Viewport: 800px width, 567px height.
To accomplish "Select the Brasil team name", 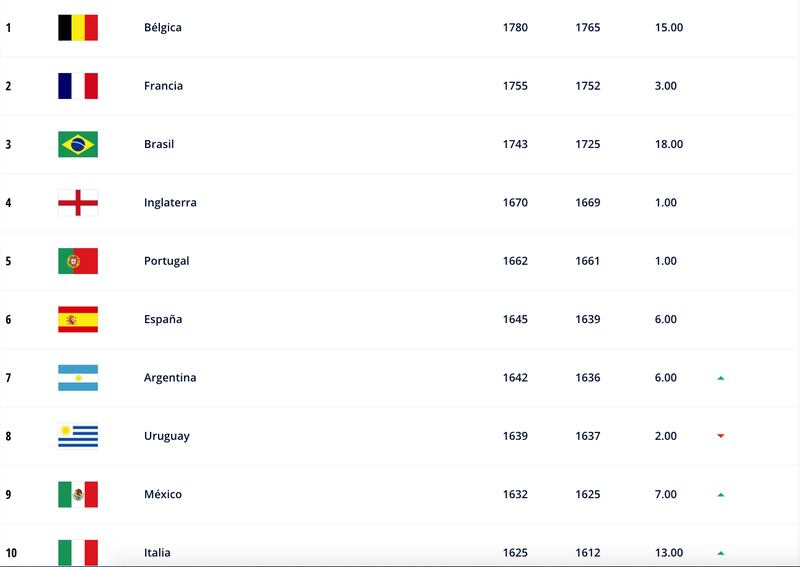I will 159,144.
